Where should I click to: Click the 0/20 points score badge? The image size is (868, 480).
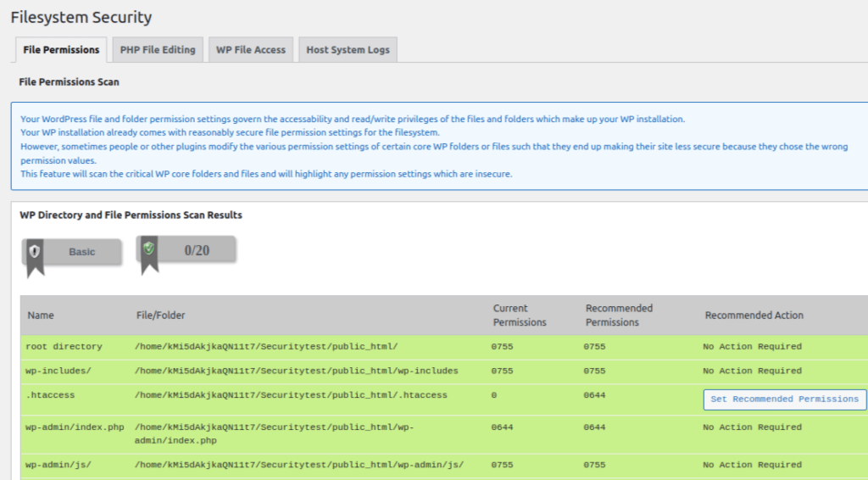point(197,251)
